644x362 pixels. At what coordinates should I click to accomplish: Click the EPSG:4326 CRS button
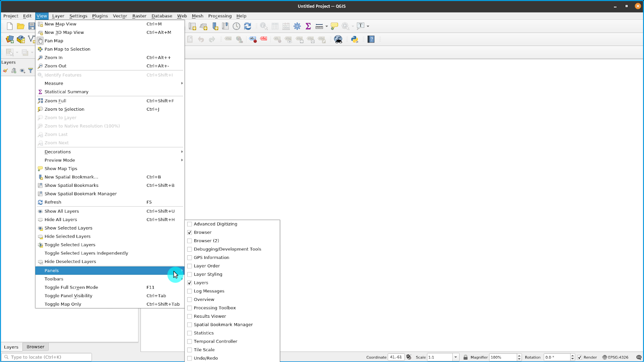(x=615, y=357)
